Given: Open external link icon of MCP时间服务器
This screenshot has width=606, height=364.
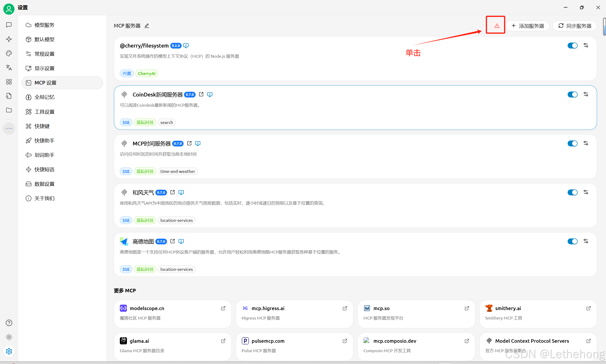Looking at the screenshot, I should tap(189, 143).
